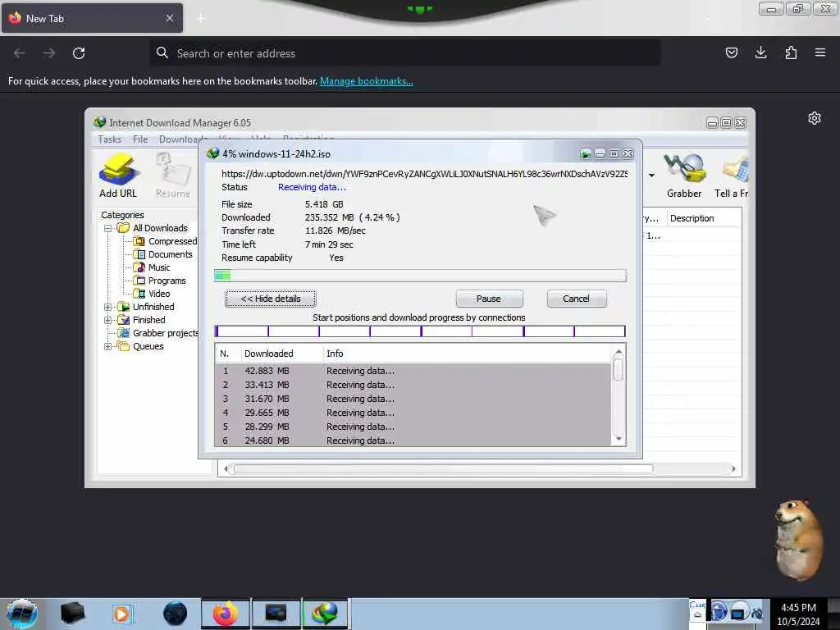Click the browser forward arrow
This screenshot has width=840, height=630.
point(49,53)
